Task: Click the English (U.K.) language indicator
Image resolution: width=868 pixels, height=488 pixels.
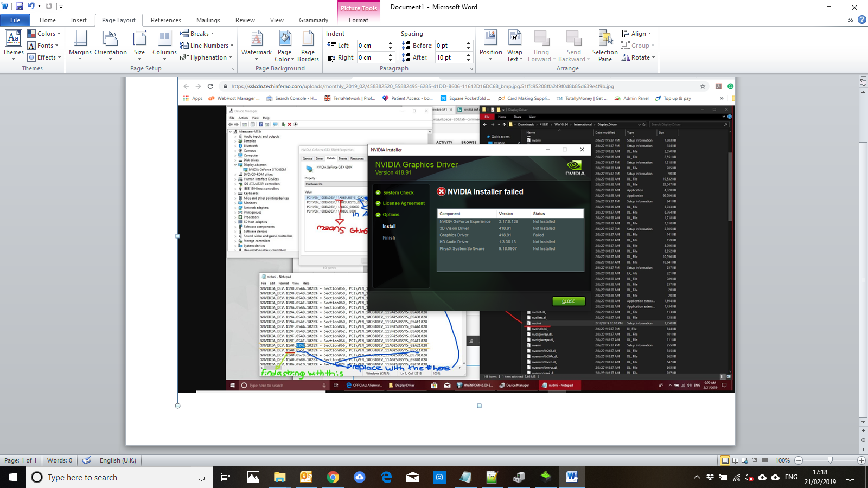Action: (118, 460)
